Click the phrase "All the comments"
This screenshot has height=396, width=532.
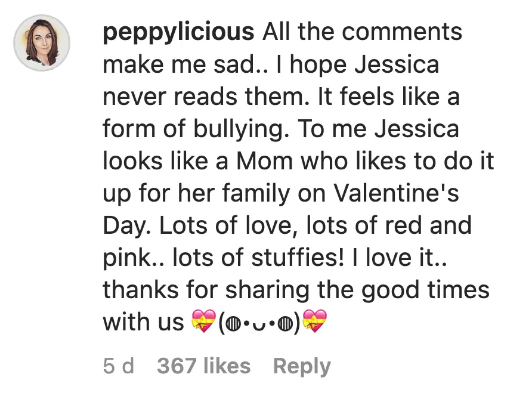[x=362, y=32]
